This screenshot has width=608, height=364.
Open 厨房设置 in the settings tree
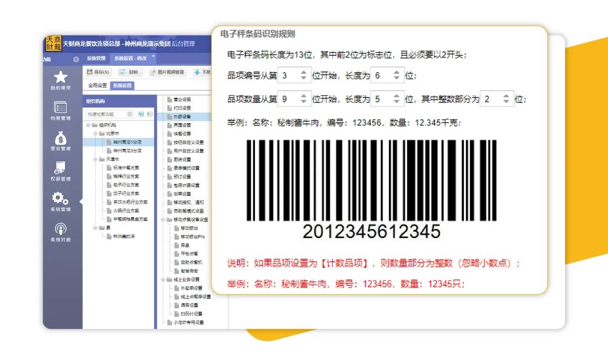(182, 159)
